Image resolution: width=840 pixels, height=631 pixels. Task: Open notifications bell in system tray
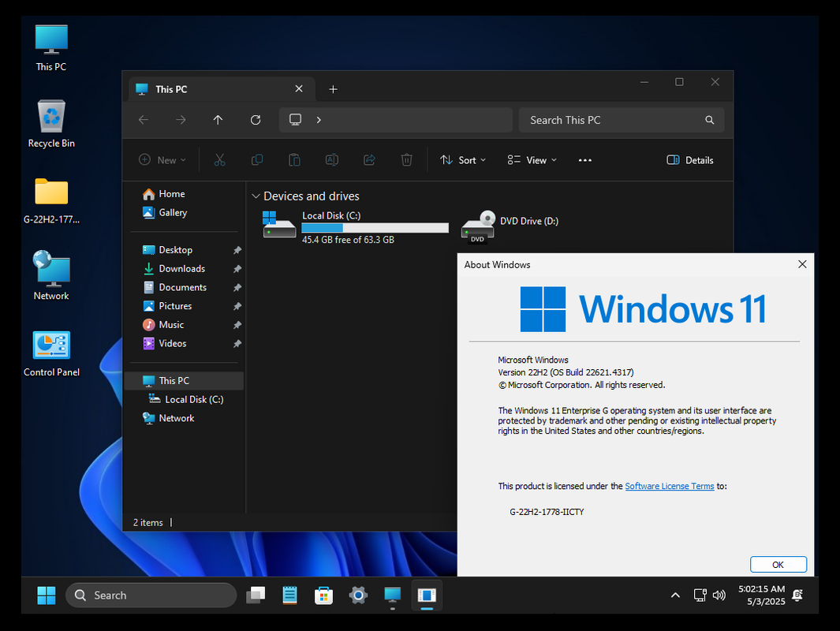(797, 595)
